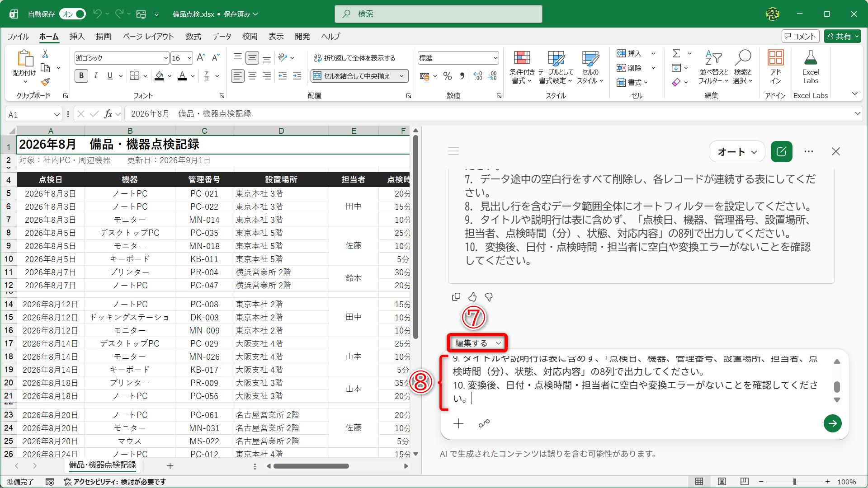This screenshot has width=868, height=488.
Task: Click the Paste clipboard icon
Action: [x=25, y=59]
